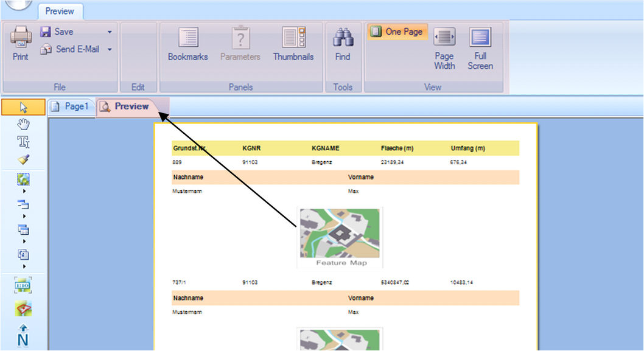Click the Save floppy disk icon
This screenshot has height=351, width=644.
(45, 32)
